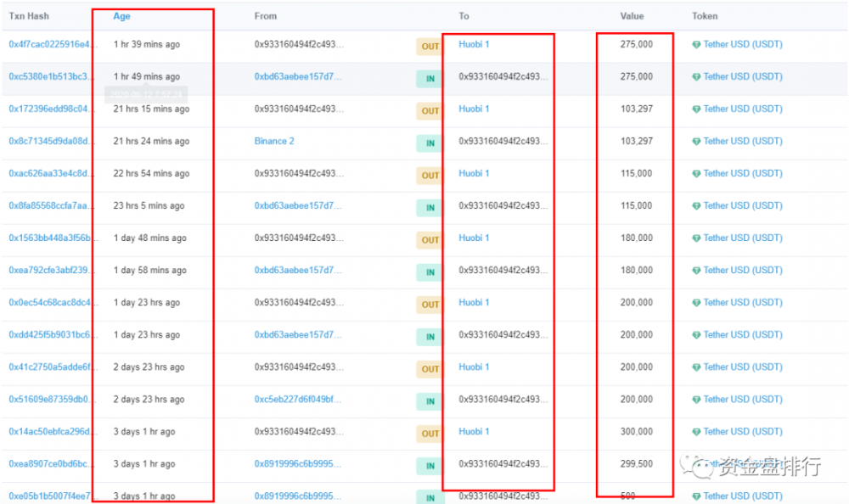Click the OUT badge in the 300,000 value row
849x504 pixels.
[x=430, y=434]
